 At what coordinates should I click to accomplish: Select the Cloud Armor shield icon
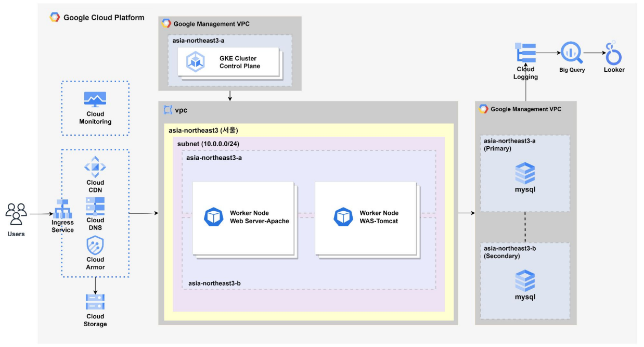(x=95, y=245)
